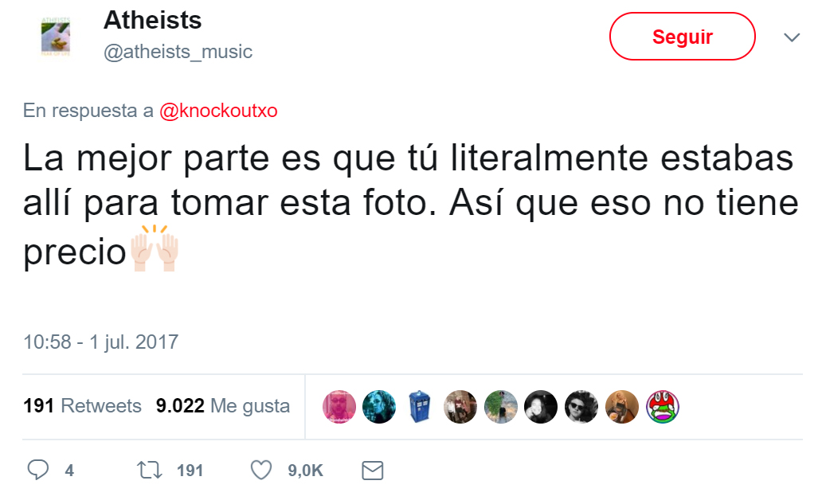Open the Atheists profile avatar
This screenshot has height=504, width=822.
[56, 37]
